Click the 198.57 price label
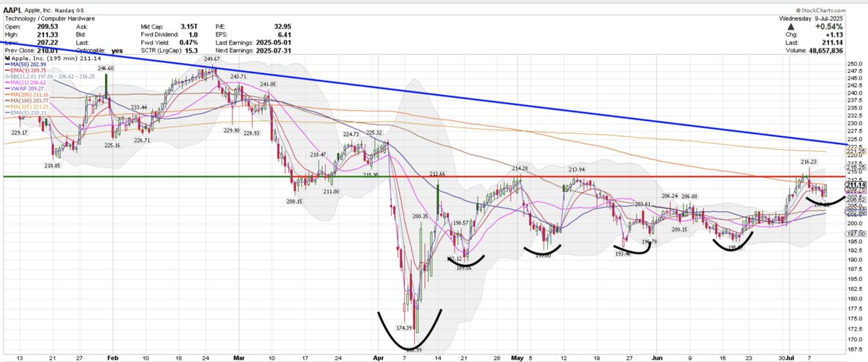 [461, 222]
